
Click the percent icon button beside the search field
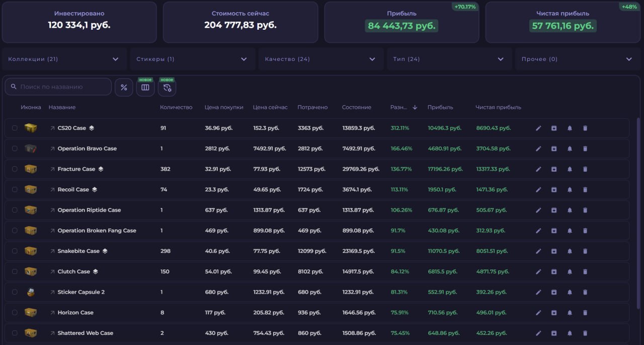point(124,87)
